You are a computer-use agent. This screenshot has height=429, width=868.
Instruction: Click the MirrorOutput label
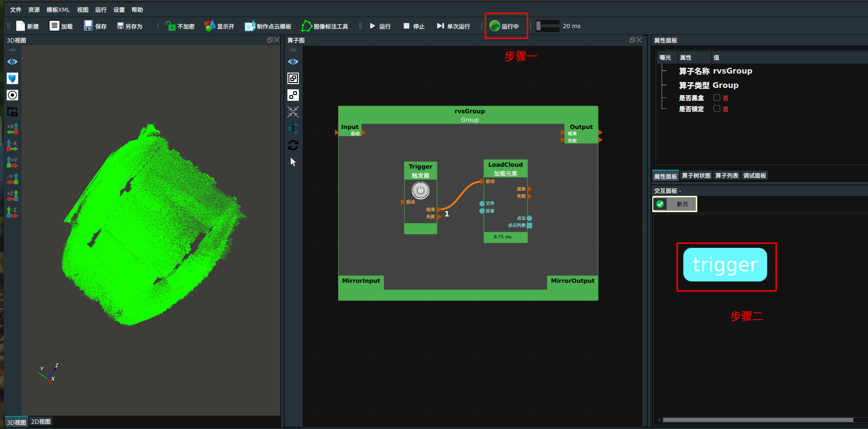[x=572, y=281]
